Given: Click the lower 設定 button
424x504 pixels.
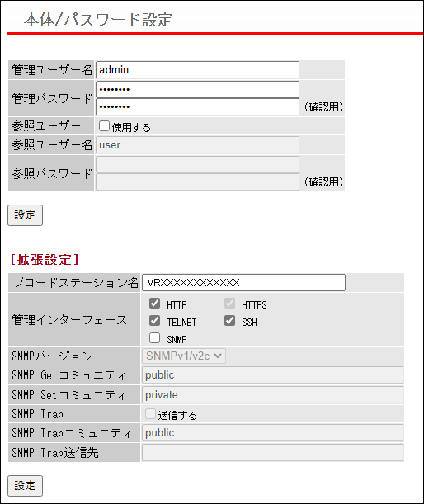Looking at the screenshot, I should click(x=25, y=486).
